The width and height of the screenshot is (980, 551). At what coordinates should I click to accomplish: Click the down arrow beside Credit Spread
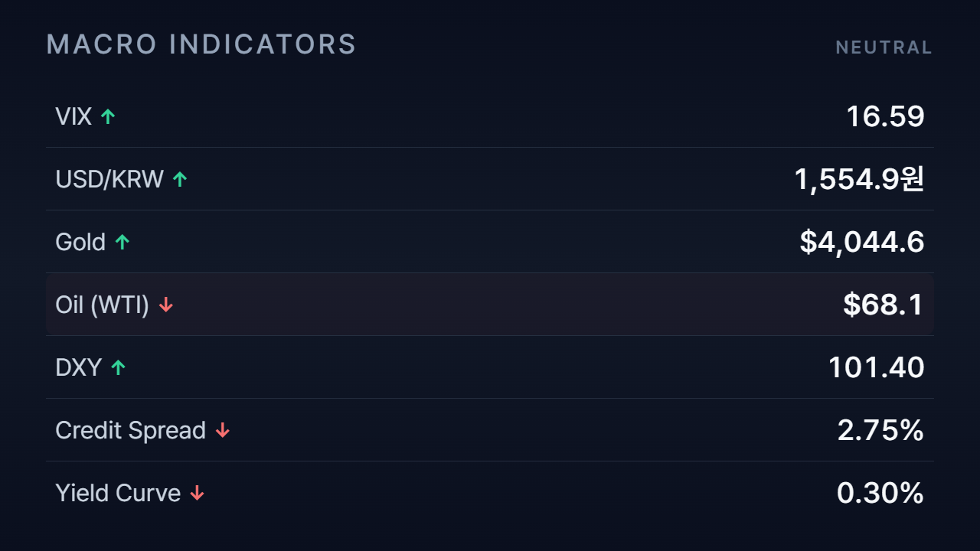click(x=223, y=430)
